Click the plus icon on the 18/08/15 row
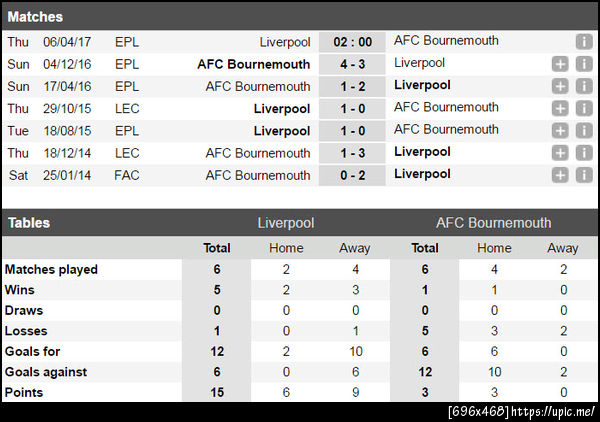The width and height of the screenshot is (600, 422). pos(560,130)
